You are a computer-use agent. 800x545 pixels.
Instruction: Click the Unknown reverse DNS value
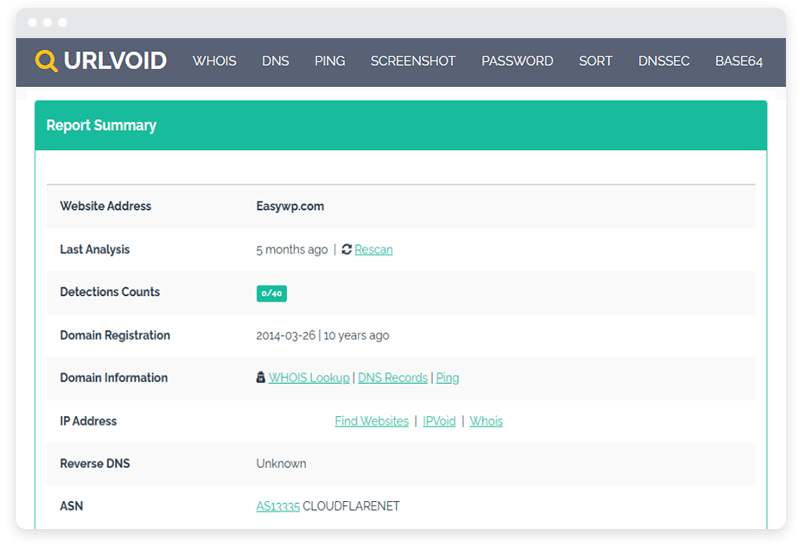coord(281,463)
